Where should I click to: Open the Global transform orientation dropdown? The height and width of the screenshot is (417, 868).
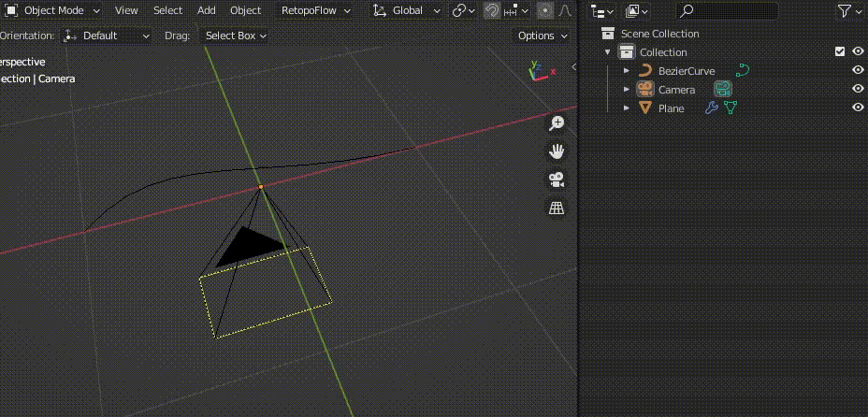pos(408,11)
